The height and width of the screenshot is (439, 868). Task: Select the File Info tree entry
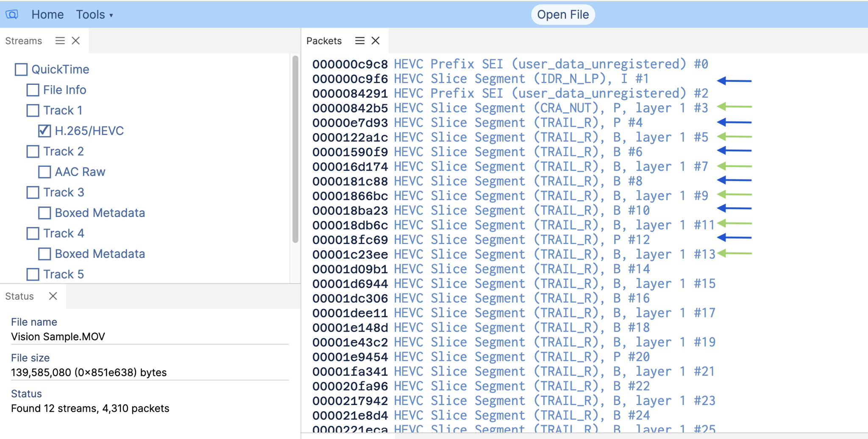64,90
